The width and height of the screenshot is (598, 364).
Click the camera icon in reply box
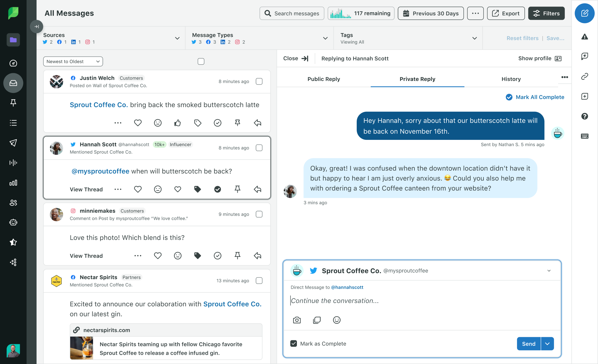pos(297,320)
